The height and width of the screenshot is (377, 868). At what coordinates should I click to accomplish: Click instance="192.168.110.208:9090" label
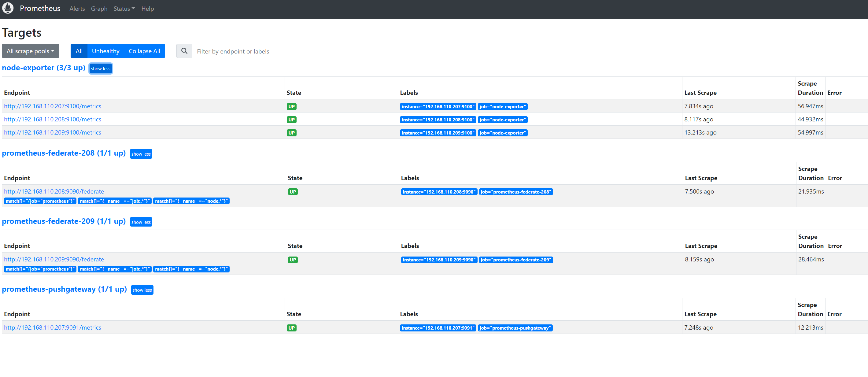pyautogui.click(x=439, y=192)
